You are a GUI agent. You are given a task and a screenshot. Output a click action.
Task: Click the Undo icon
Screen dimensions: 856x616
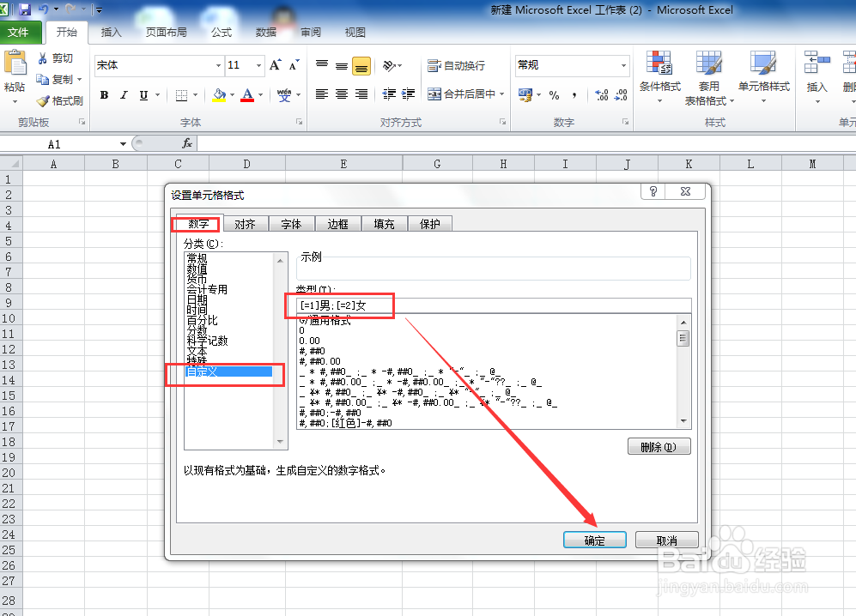click(x=43, y=9)
